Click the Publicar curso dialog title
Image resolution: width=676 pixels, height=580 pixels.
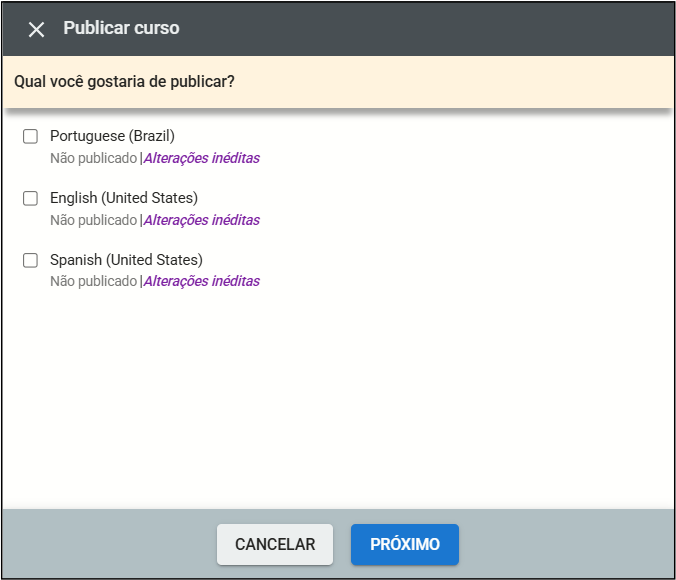[x=121, y=28]
